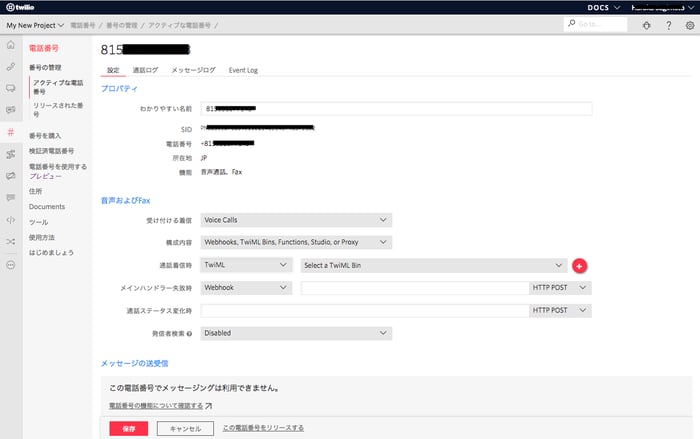
Task: Open the Webhook fallback handler dropdown
Action: point(246,288)
